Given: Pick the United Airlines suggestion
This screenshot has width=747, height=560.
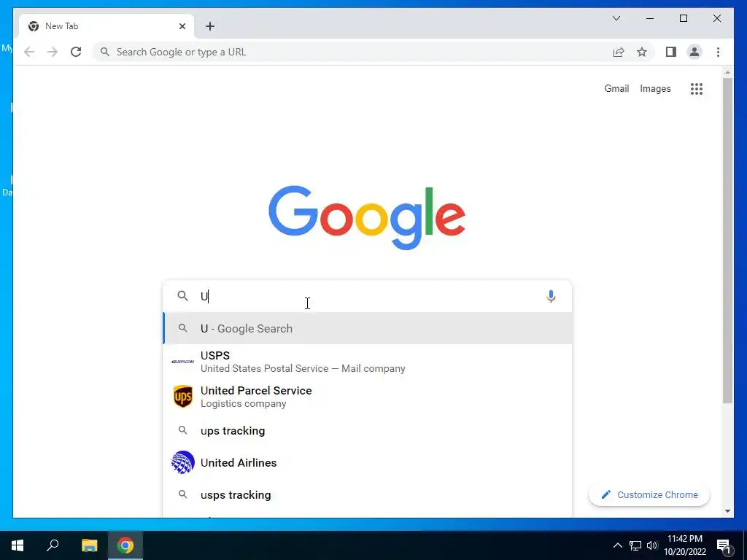Looking at the screenshot, I should tap(368, 462).
